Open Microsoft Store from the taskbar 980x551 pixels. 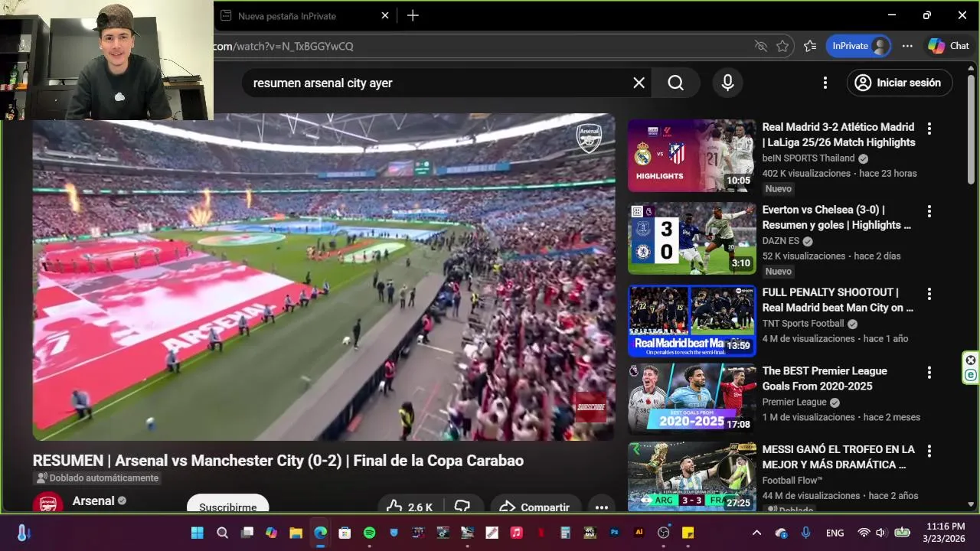click(345, 533)
